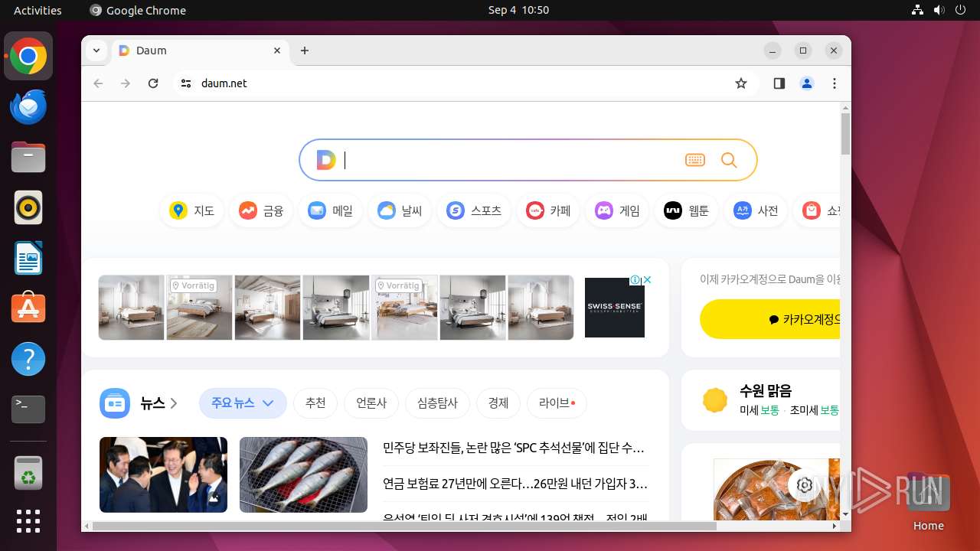Select the 경제 news tab
980x551 pixels.
tap(498, 403)
